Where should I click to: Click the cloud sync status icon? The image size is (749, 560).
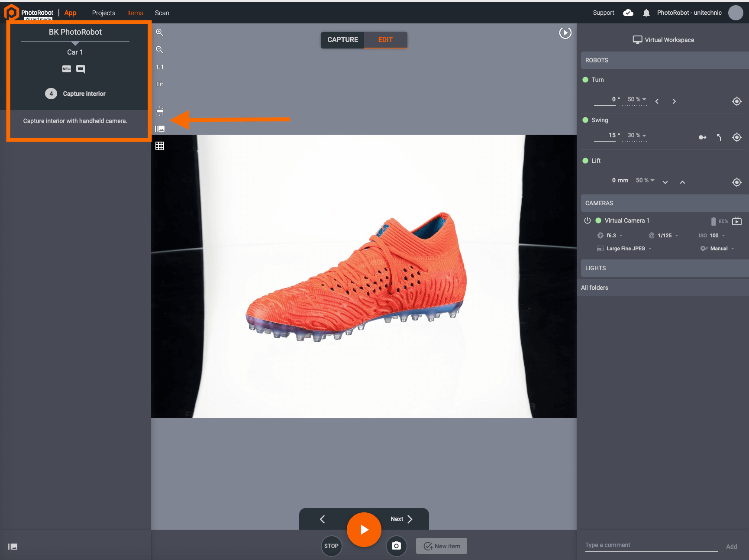628,13
